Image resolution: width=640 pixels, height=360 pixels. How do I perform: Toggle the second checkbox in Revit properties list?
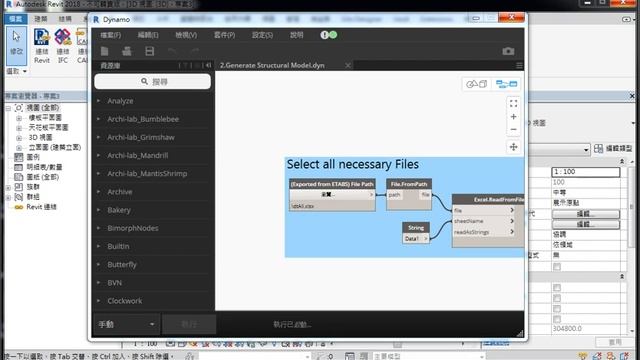pyautogui.click(x=557, y=288)
